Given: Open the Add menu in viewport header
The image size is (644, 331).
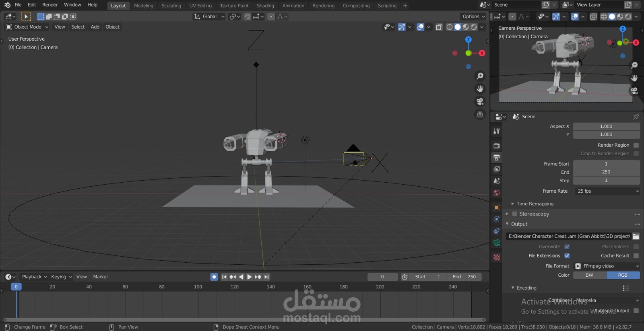Looking at the screenshot, I should (x=95, y=27).
